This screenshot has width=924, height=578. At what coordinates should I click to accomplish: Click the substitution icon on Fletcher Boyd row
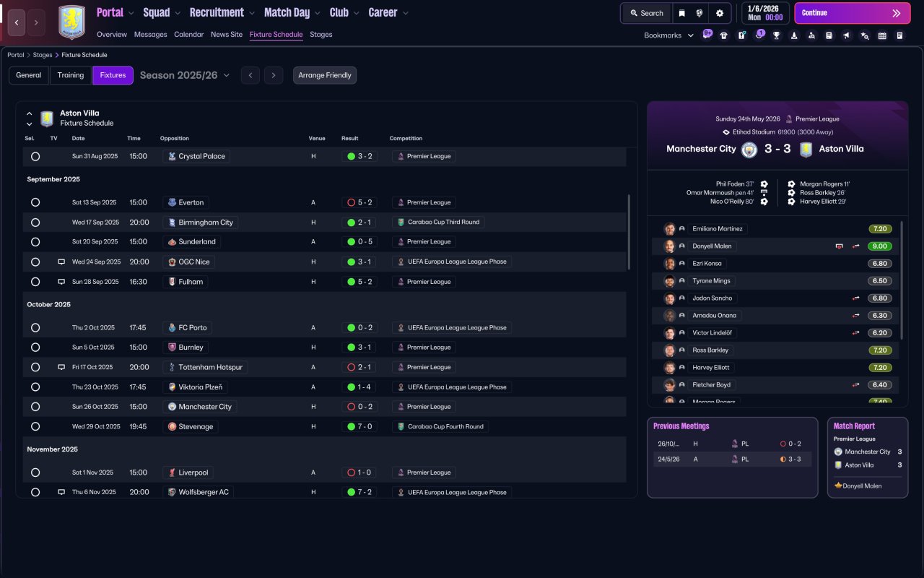[x=856, y=385]
